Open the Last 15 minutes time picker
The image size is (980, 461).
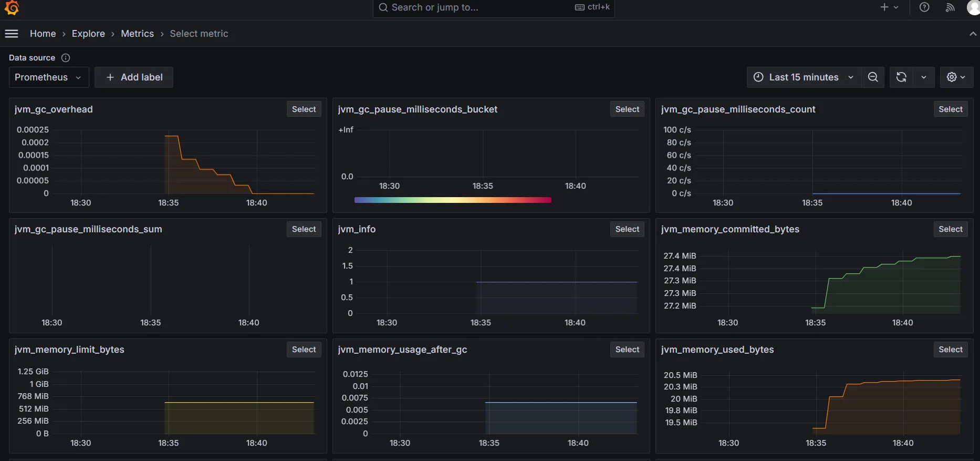click(x=803, y=77)
